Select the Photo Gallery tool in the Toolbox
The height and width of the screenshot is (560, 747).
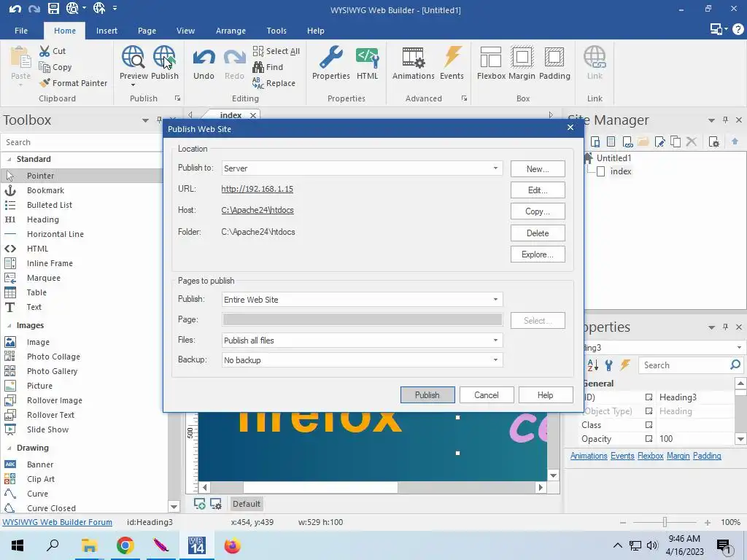pyautogui.click(x=52, y=371)
